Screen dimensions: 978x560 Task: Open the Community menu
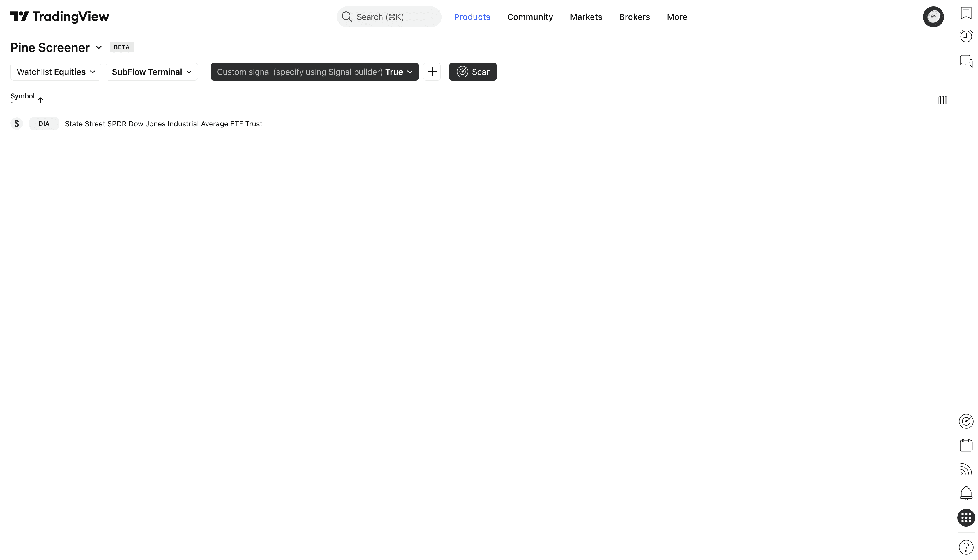[x=529, y=17]
